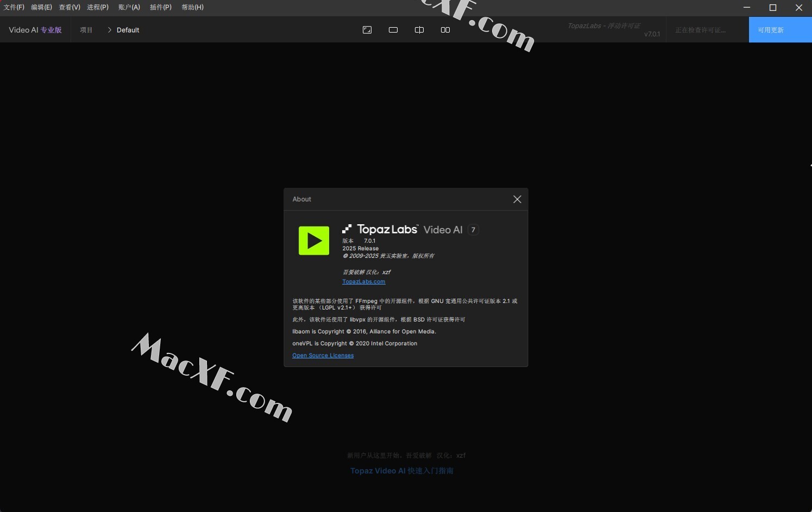Select the Default project label
Image resolution: width=812 pixels, height=512 pixels.
point(128,30)
